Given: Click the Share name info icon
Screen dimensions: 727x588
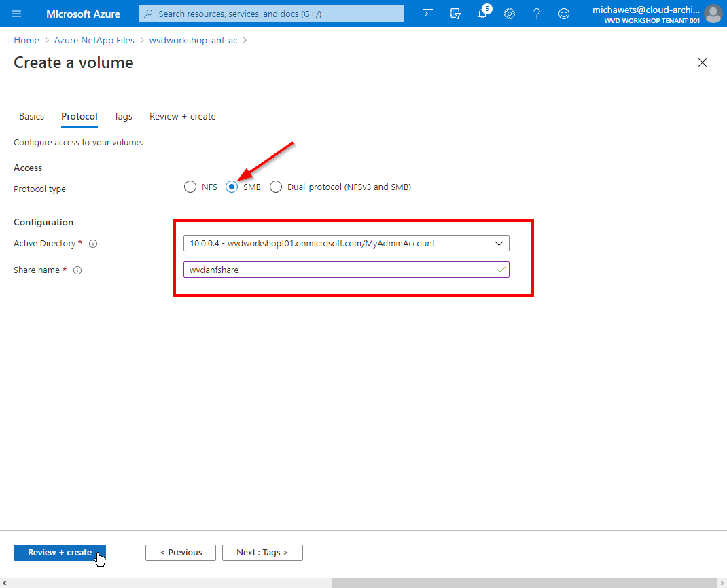Looking at the screenshot, I should coord(77,270).
